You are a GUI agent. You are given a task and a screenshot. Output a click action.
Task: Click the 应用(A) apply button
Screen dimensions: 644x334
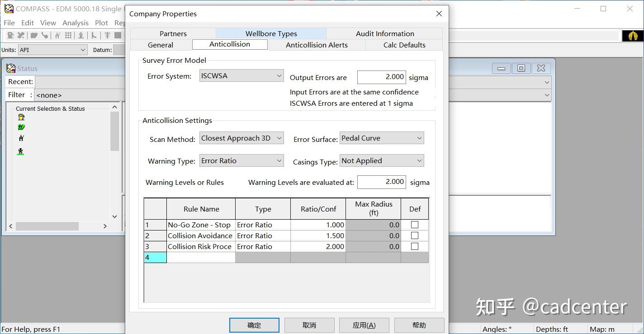364,325
